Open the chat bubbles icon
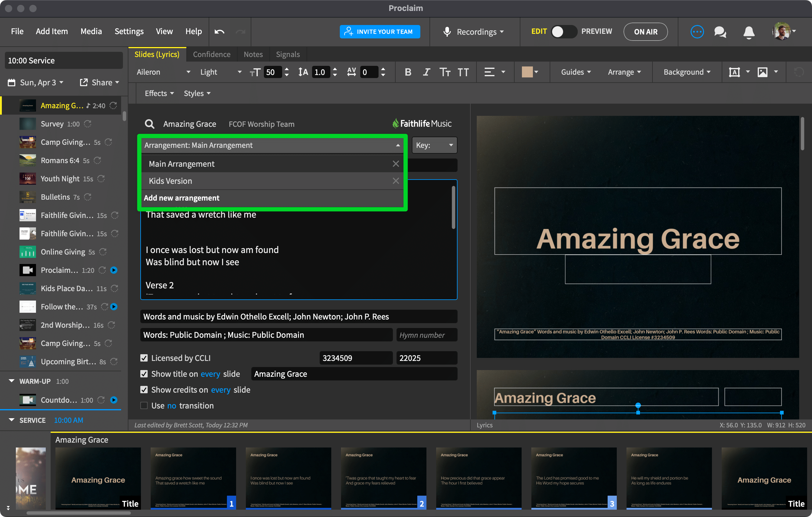The height and width of the screenshot is (517, 812). (720, 32)
